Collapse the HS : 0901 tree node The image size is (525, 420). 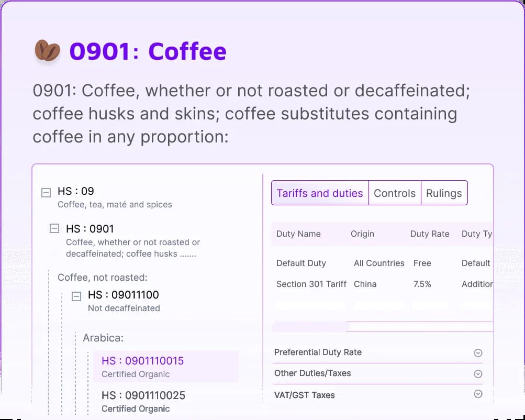tap(54, 228)
